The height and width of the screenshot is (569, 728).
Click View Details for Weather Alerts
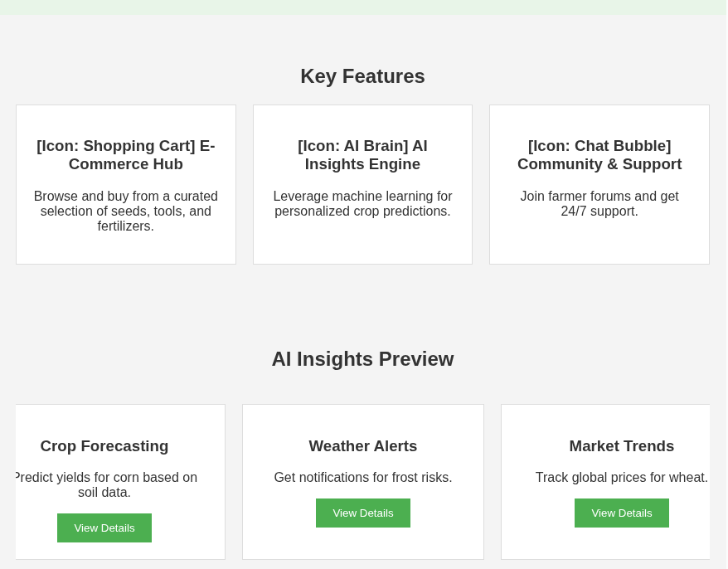point(362,513)
